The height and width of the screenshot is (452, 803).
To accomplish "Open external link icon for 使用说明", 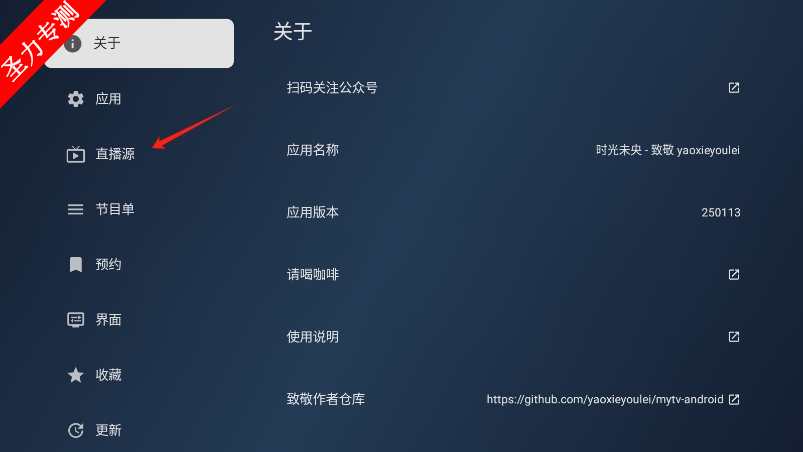I will coord(734,337).
